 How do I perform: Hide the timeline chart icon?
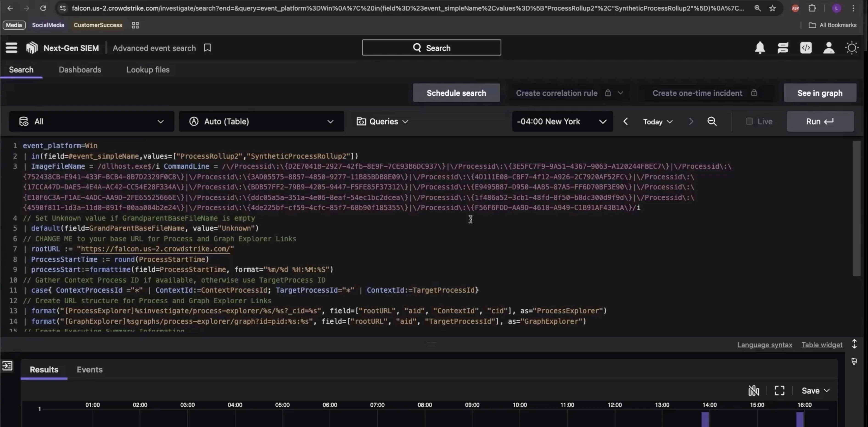(754, 391)
